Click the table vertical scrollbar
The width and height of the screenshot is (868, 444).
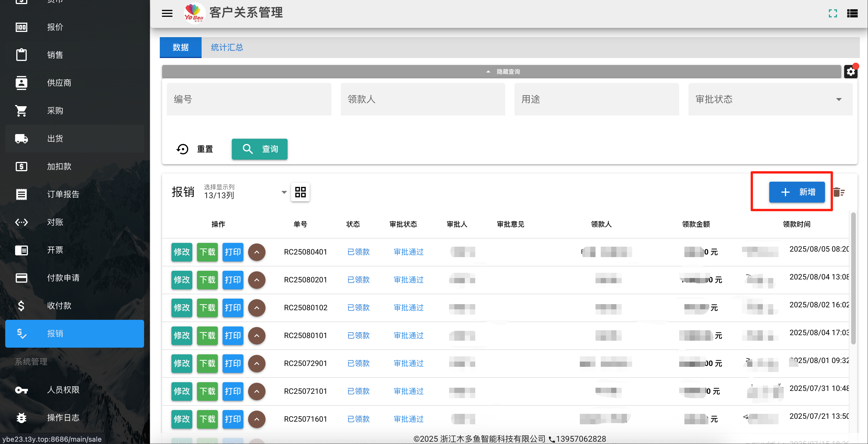[853, 279]
